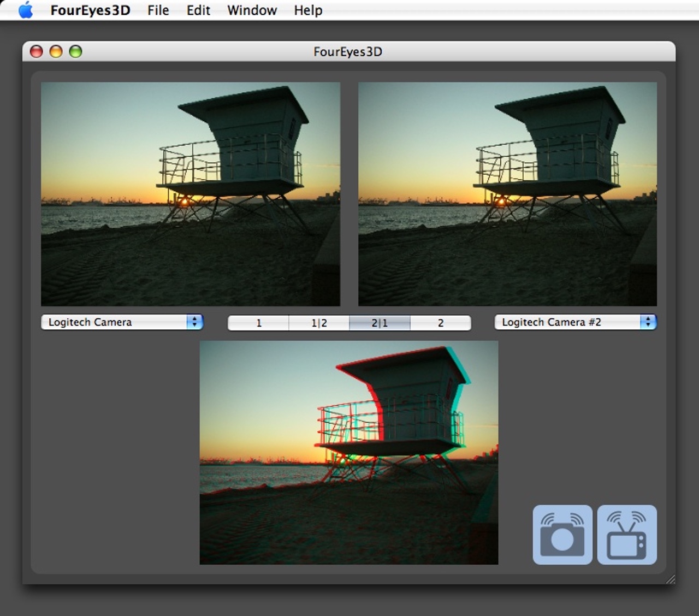The width and height of the screenshot is (699, 616).
Task: Switch to the "1|2" view mode
Action: (319, 323)
